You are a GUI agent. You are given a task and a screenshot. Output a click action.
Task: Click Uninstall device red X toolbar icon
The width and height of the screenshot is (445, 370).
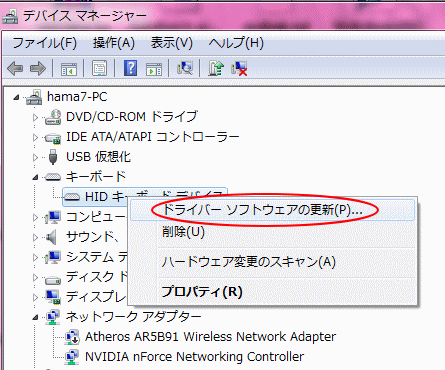point(239,68)
